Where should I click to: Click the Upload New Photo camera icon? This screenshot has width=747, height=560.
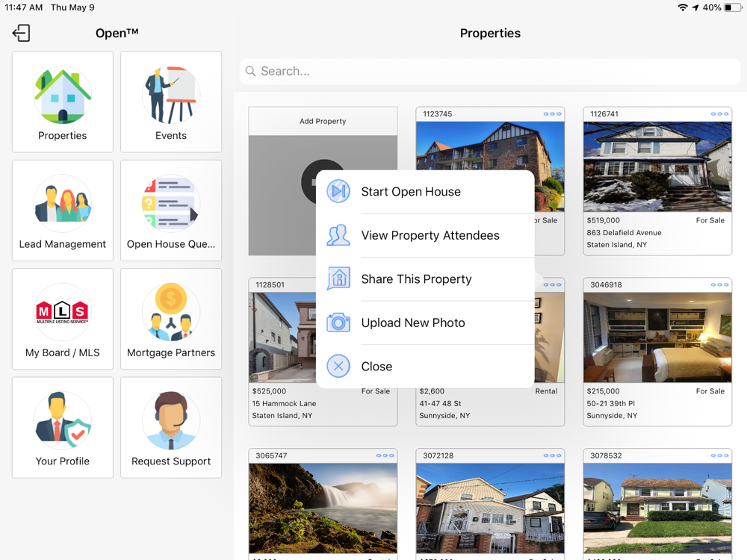[x=338, y=323]
